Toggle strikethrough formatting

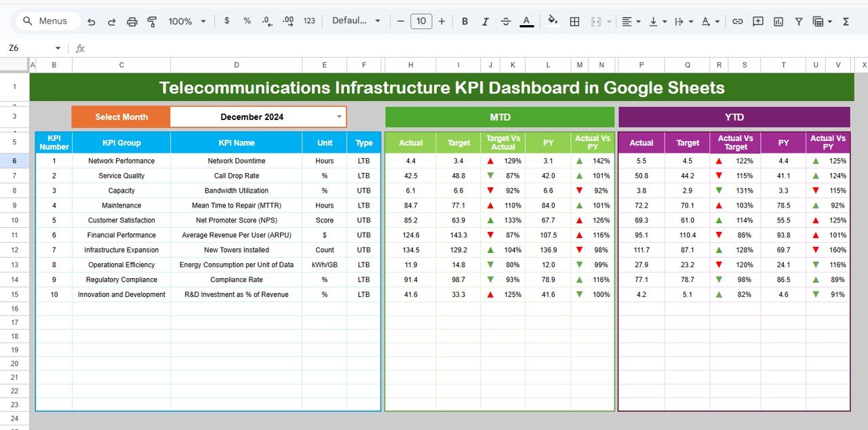tap(506, 21)
